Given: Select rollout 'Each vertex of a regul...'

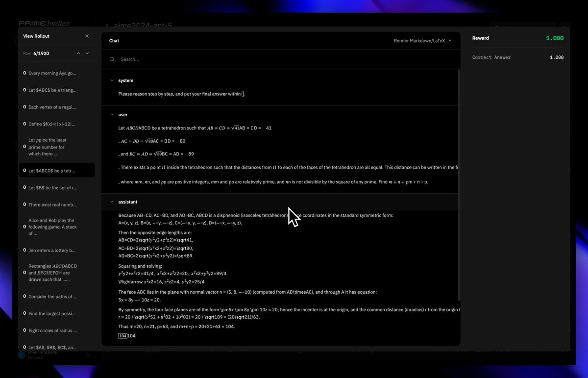Looking at the screenshot, I should point(57,107).
